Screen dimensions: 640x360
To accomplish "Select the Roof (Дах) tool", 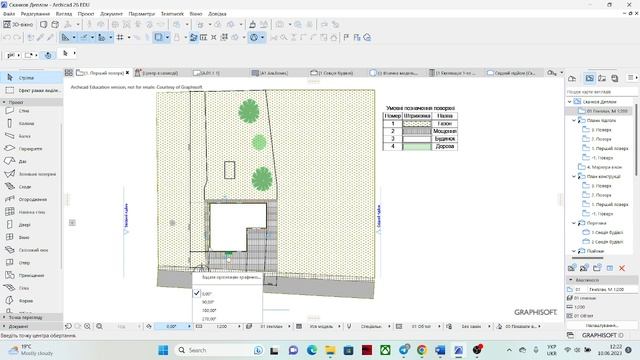I will (31, 161).
